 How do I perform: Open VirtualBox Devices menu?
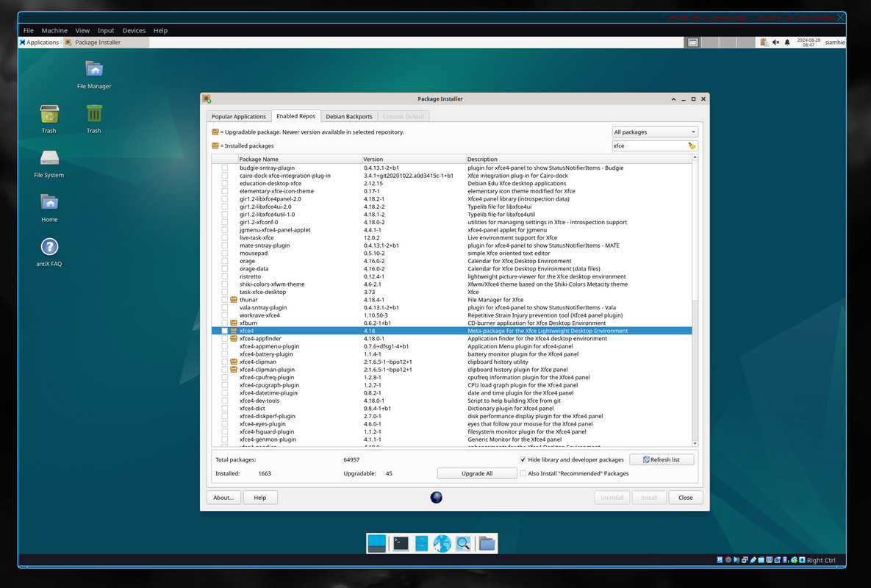click(x=134, y=31)
